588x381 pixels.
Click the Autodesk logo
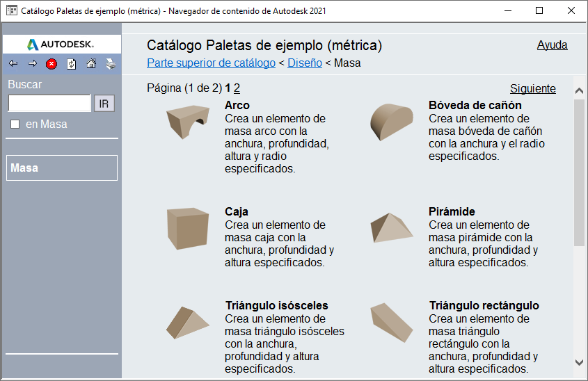tap(61, 44)
